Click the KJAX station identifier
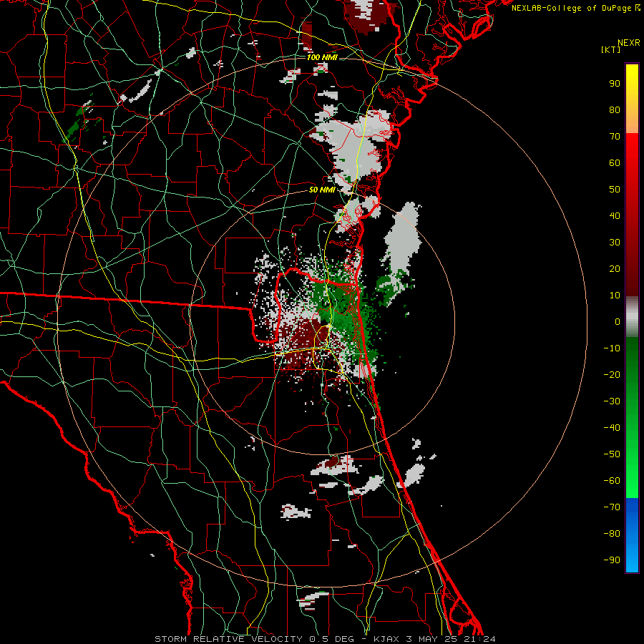Screen dimensions: 644x644 pyautogui.click(x=388, y=639)
